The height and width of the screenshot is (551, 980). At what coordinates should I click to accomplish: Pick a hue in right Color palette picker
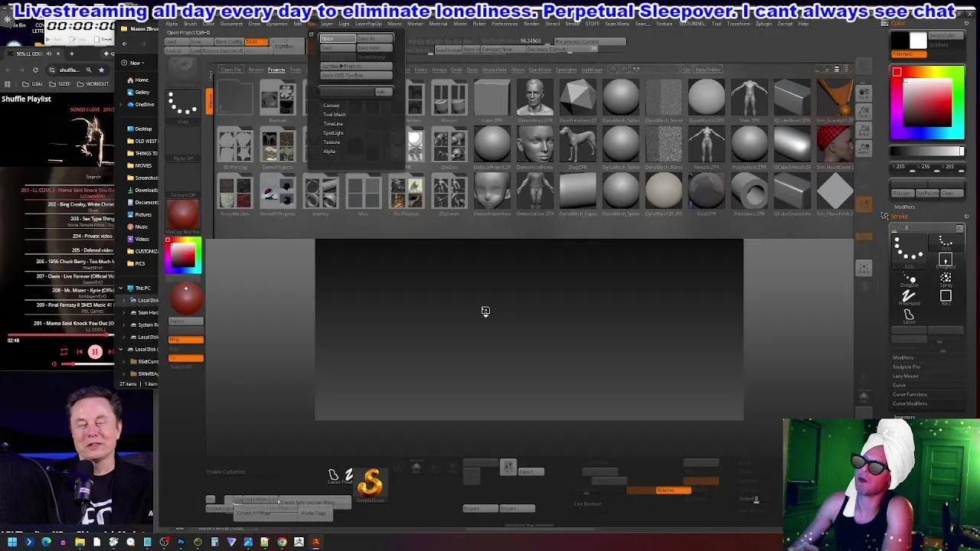click(x=927, y=103)
